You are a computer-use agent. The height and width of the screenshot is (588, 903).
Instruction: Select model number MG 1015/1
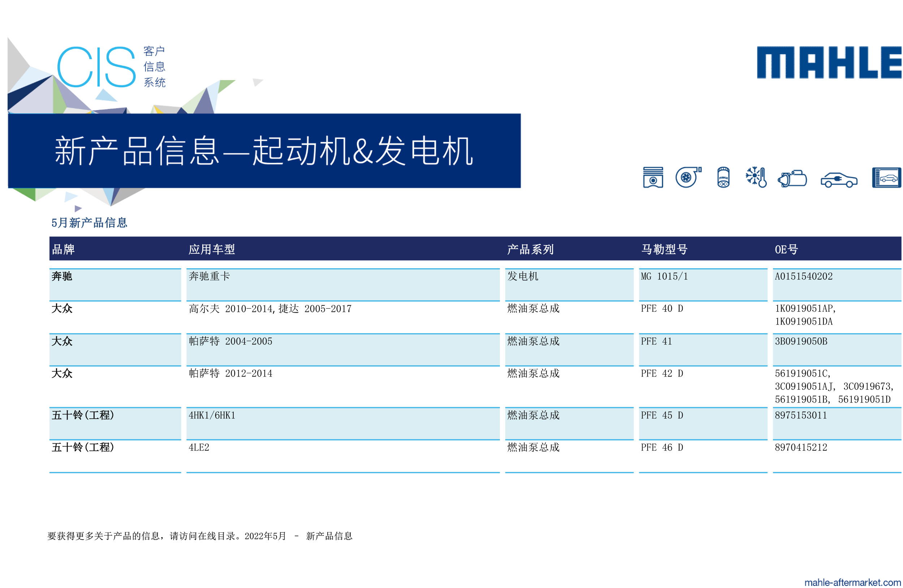click(x=664, y=276)
